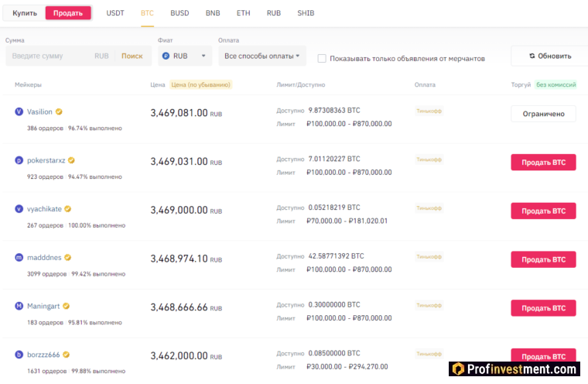Select the BUSD tab
This screenshot has height=384, width=588.
(x=179, y=13)
